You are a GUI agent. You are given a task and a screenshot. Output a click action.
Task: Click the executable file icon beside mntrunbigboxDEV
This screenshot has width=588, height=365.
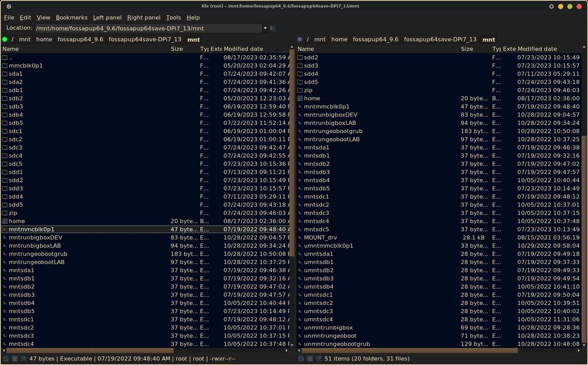pos(6,237)
